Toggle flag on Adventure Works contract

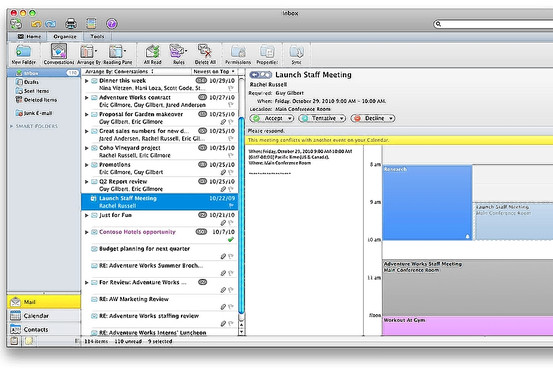231,105
